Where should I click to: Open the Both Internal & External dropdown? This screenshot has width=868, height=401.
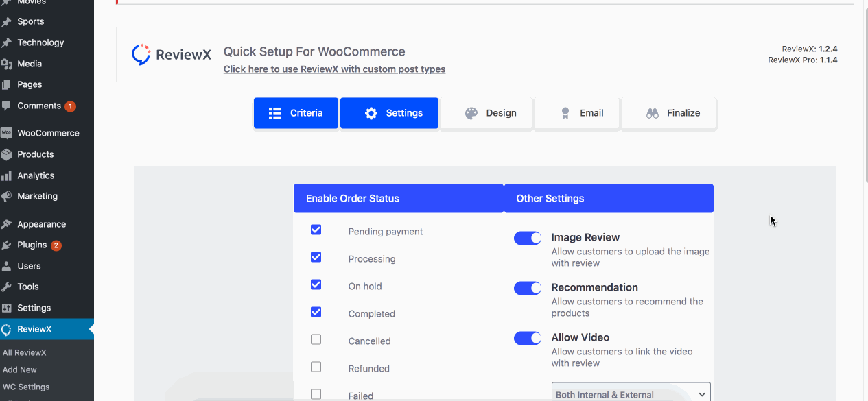pyautogui.click(x=631, y=393)
